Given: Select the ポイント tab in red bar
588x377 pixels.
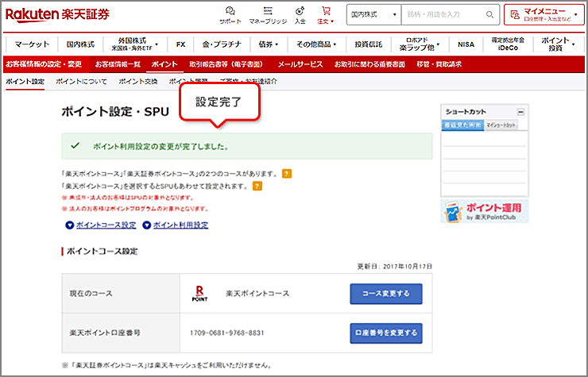Looking at the screenshot, I should coord(164,64).
